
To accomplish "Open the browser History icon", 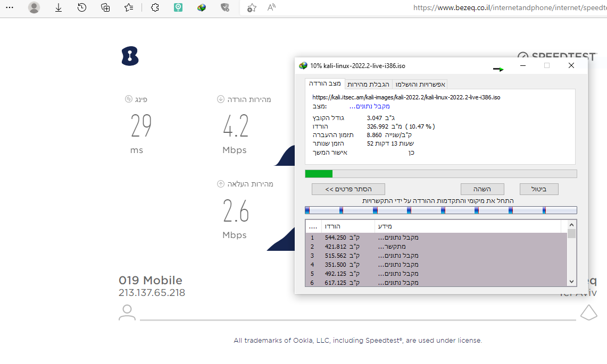I will coord(82,7).
